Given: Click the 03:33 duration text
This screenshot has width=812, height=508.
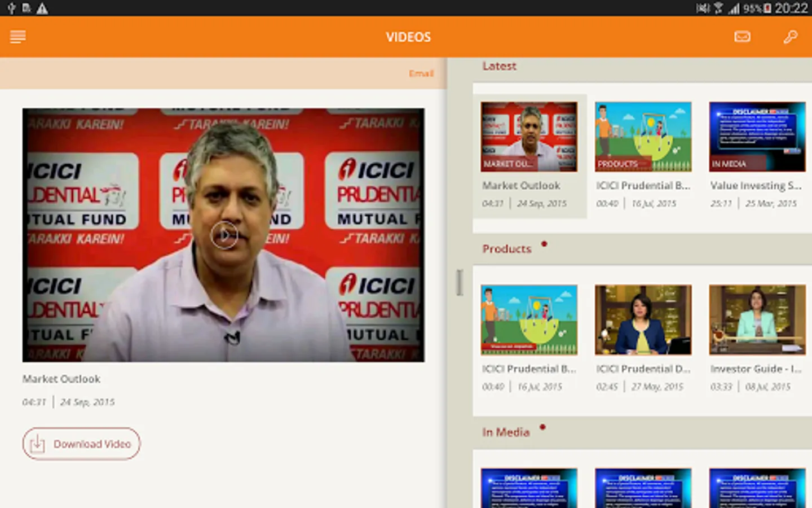Looking at the screenshot, I should point(721,387).
